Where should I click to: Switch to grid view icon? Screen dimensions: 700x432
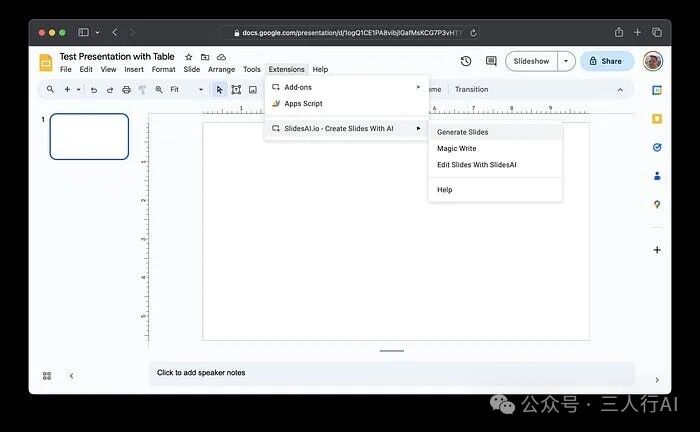point(47,376)
